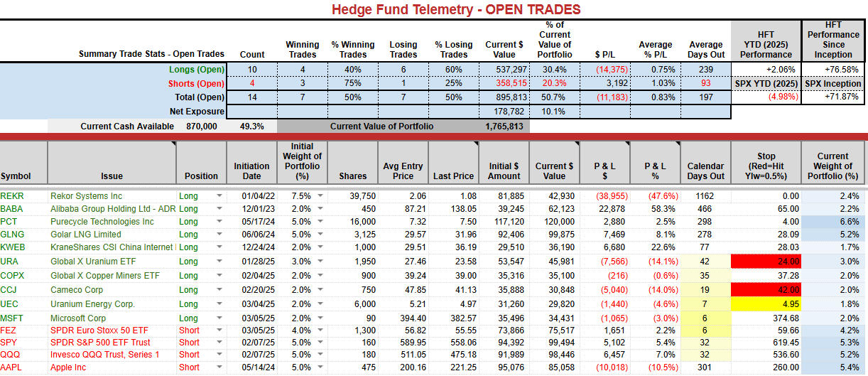868x376 pixels.
Task: Click the 39,750 shares cell
Action: pyautogui.click(x=353, y=195)
